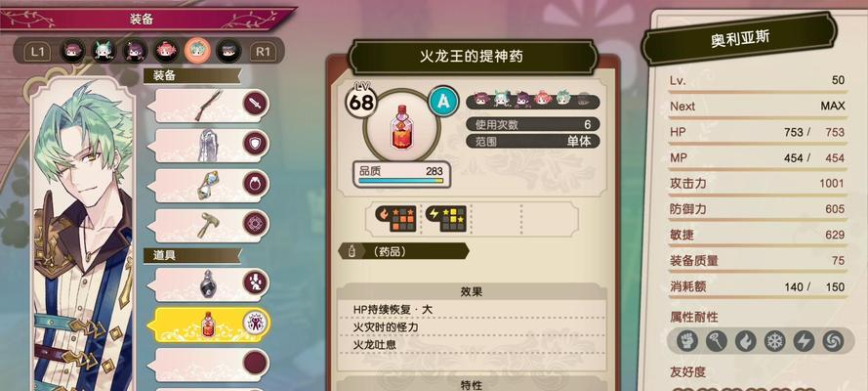Click the ice snowflake resistance icon

click(x=774, y=341)
